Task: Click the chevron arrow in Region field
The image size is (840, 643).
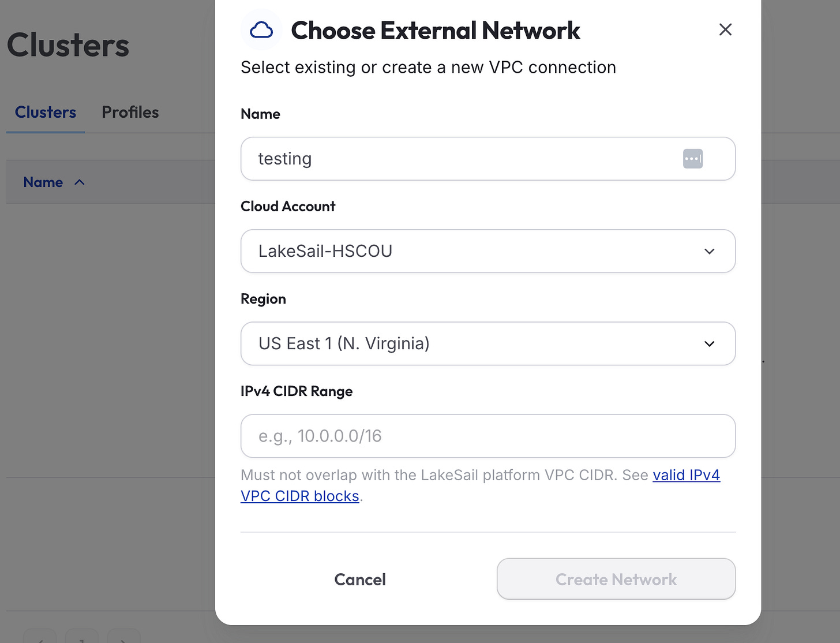Action: point(710,344)
